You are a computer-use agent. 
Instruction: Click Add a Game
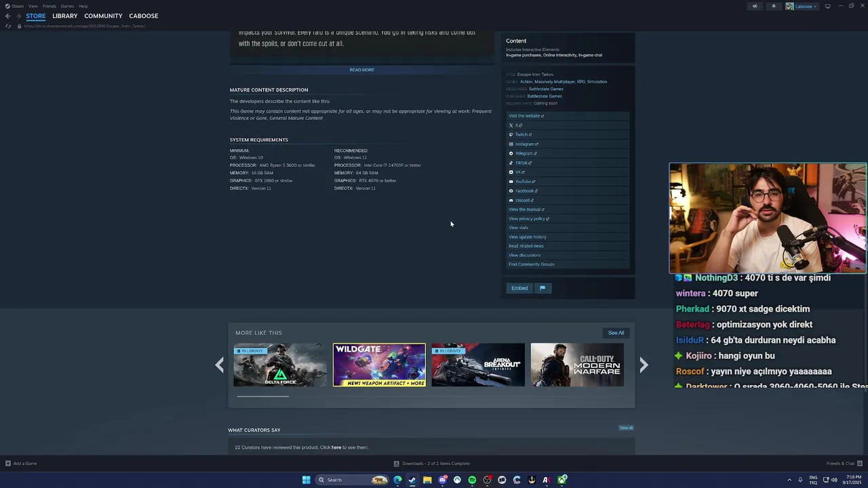[x=21, y=464]
